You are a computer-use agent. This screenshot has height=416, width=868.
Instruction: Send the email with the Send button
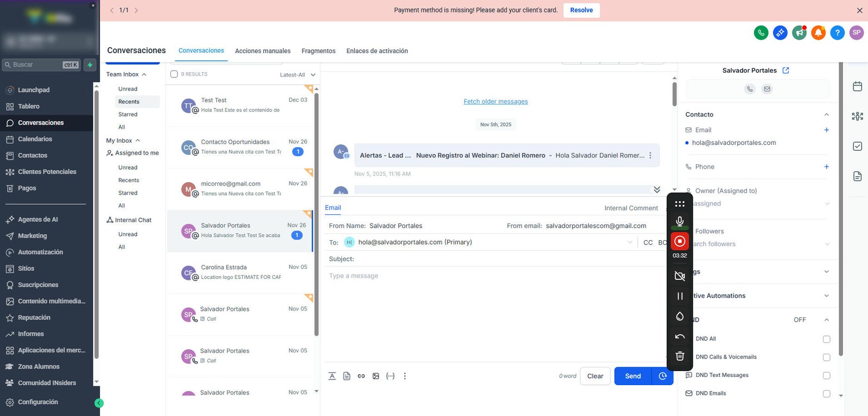(633, 376)
